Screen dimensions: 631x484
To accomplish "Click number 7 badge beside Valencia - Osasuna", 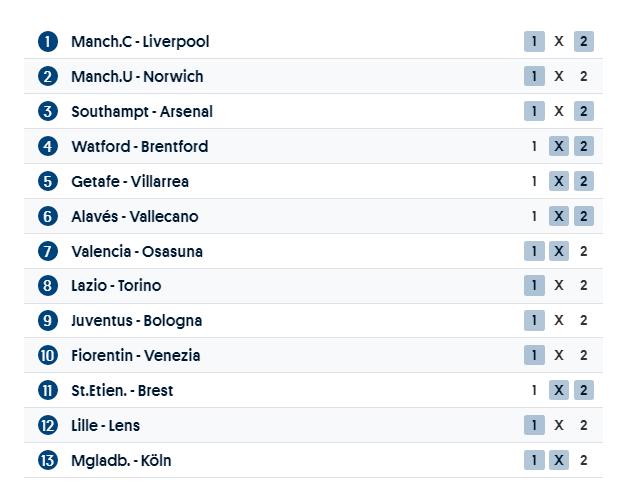I will point(48,251).
